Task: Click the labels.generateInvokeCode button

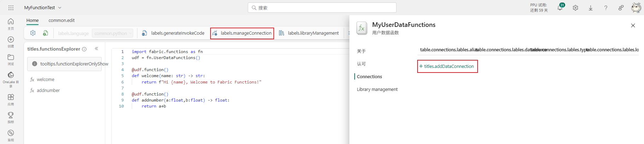Action: [x=173, y=33]
